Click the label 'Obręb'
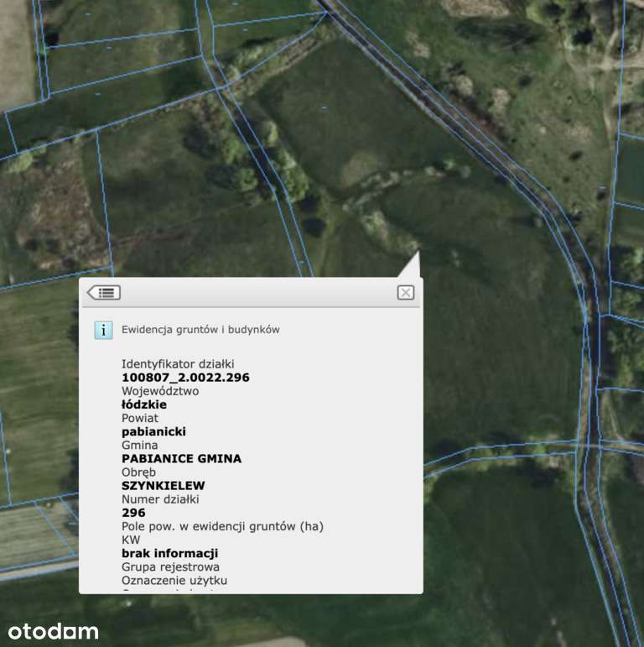 point(138,472)
